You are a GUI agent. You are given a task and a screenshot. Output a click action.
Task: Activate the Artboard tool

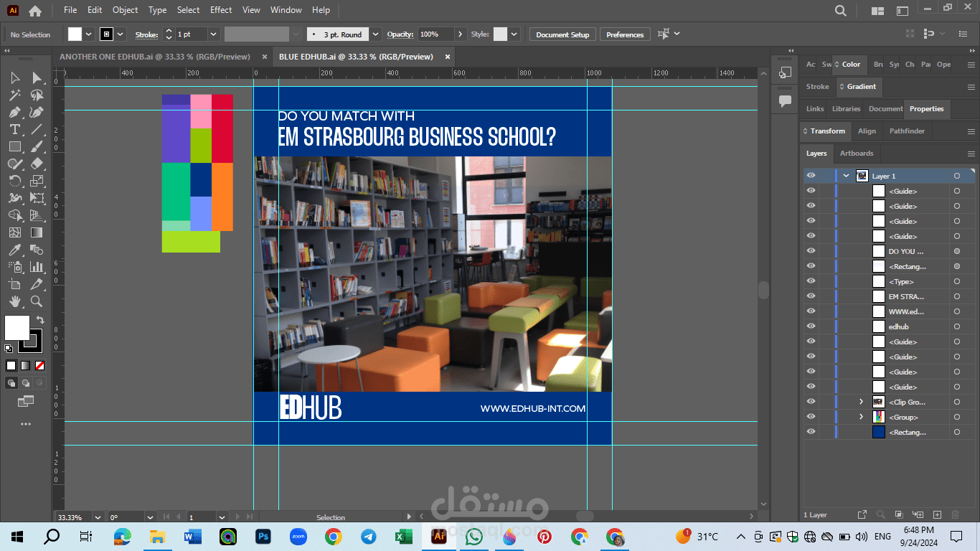click(15, 284)
